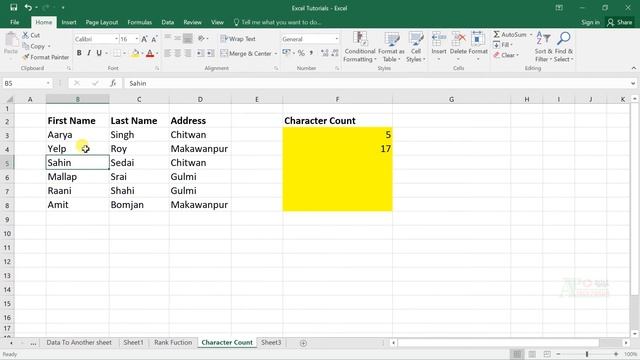Select the cell containing Bomjan
Screen dimensions: 640x360
tap(139, 204)
